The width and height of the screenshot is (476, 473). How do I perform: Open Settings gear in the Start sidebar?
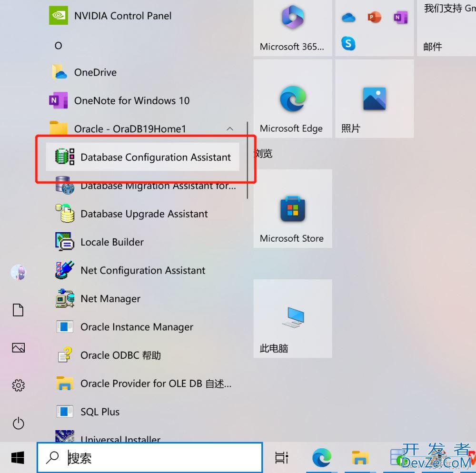18,385
